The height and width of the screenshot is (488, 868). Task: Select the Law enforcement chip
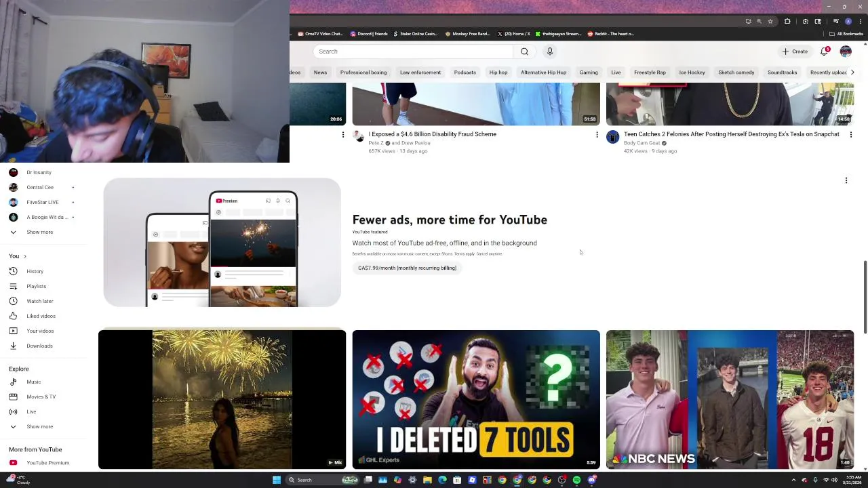[x=420, y=72]
